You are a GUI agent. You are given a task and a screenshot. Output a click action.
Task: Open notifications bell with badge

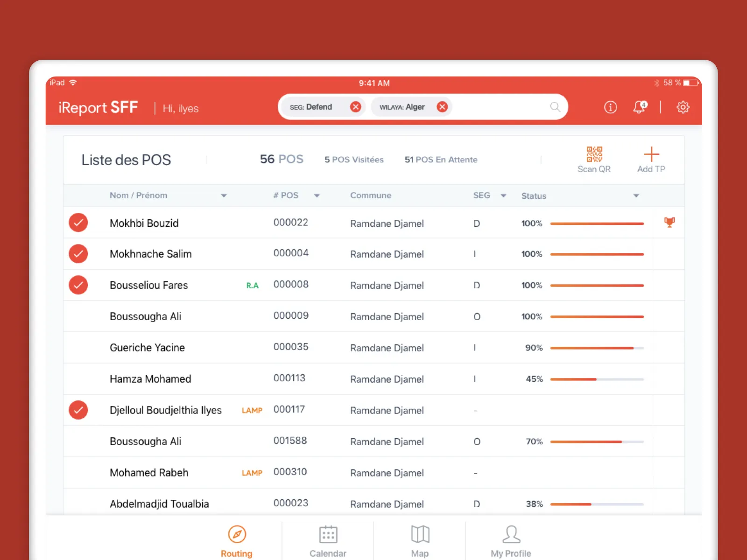coord(639,107)
